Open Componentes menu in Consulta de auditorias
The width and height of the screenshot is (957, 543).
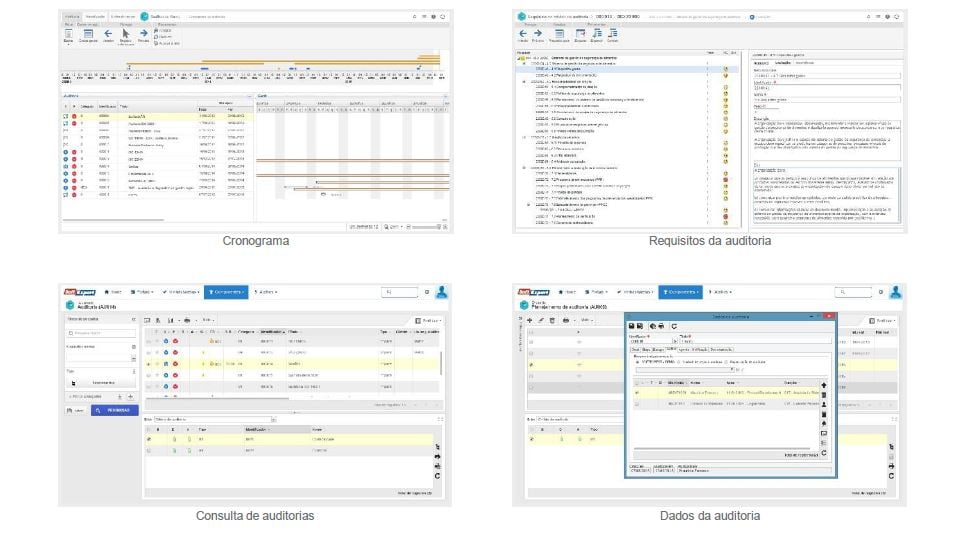pyautogui.click(x=225, y=292)
